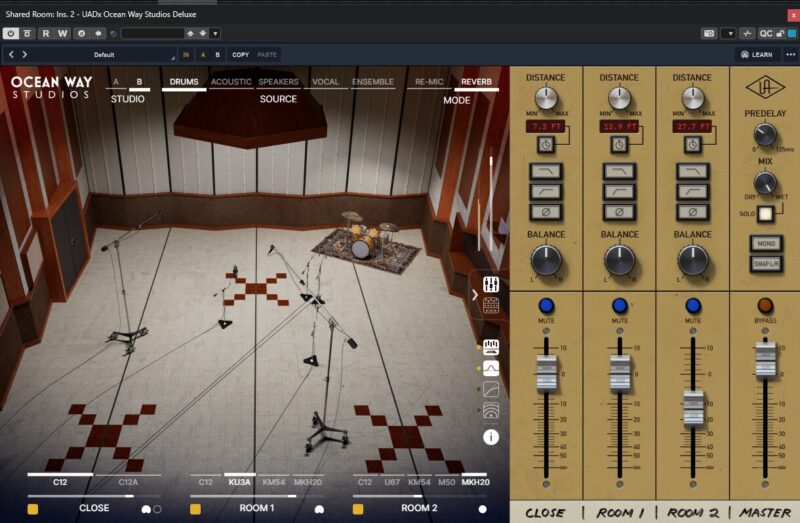Viewport: 800px width, 523px height.
Task: Click the microphone array icon in sidebar
Action: (491, 347)
